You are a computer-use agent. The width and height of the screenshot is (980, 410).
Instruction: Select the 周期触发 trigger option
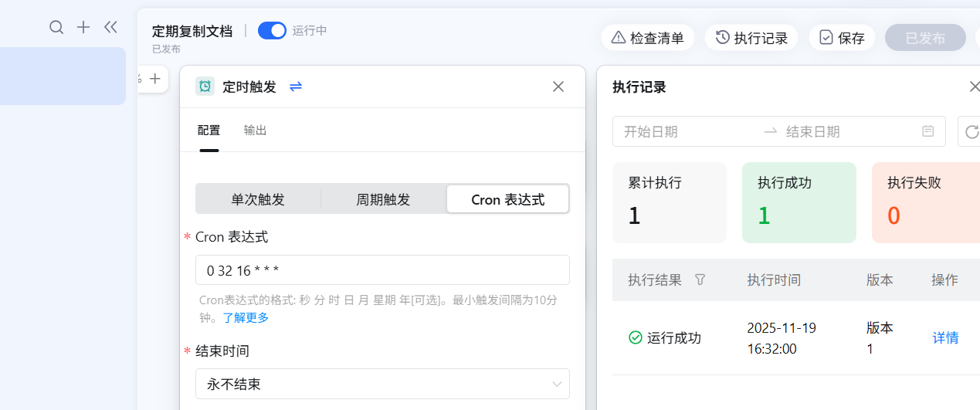tap(383, 199)
